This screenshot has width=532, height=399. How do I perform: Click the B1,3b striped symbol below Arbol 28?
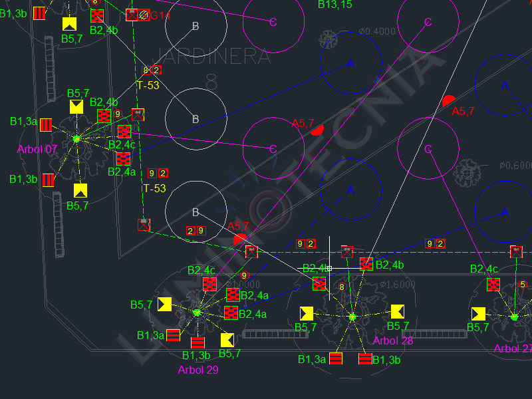point(365,359)
